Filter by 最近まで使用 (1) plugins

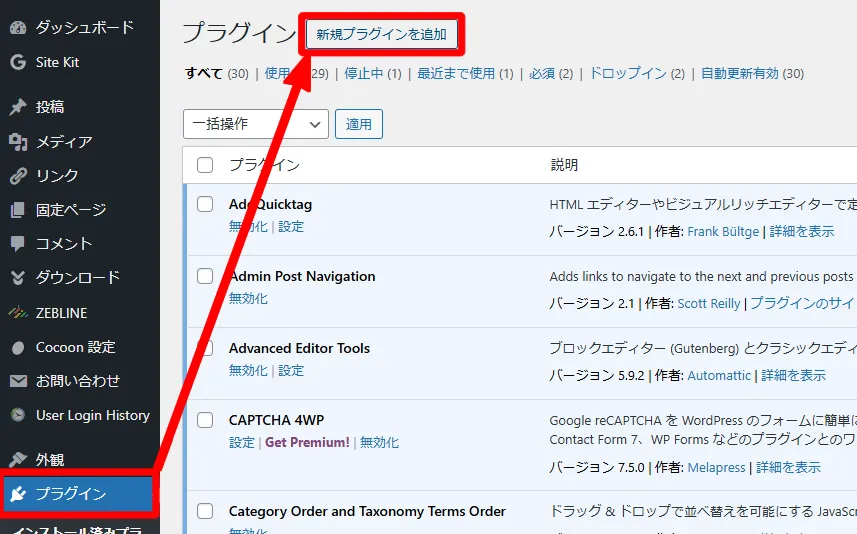[465, 73]
